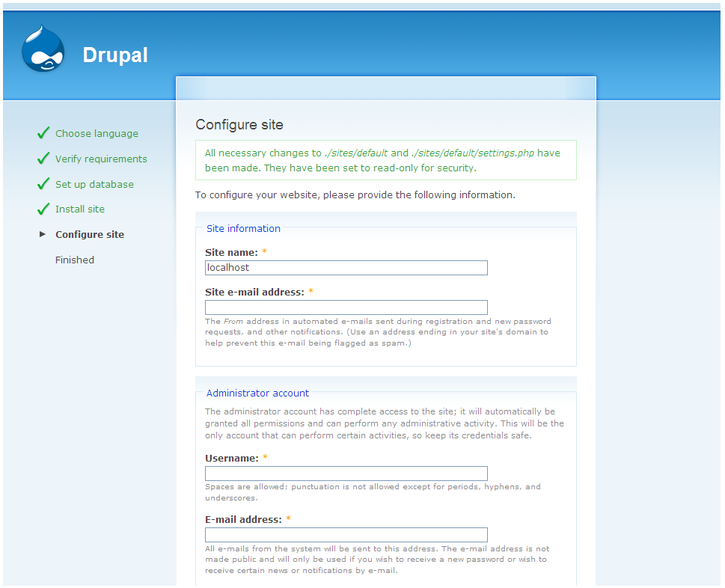Click the E-mail address label

243,520
